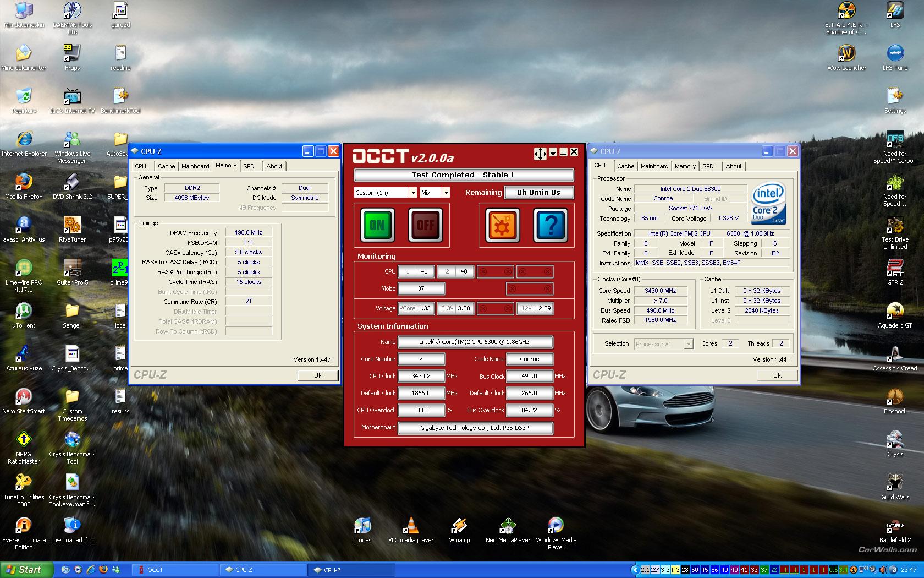Click OK in left CPU-Z window

318,375
